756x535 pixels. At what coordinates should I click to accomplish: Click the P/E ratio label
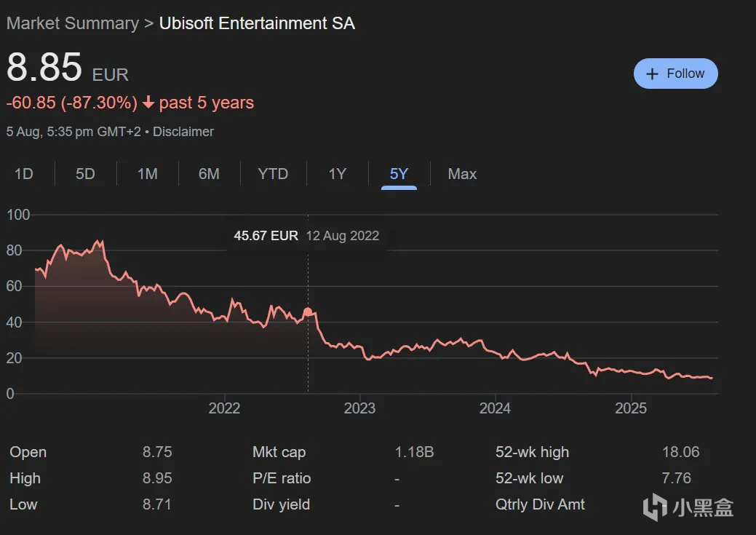(282, 478)
